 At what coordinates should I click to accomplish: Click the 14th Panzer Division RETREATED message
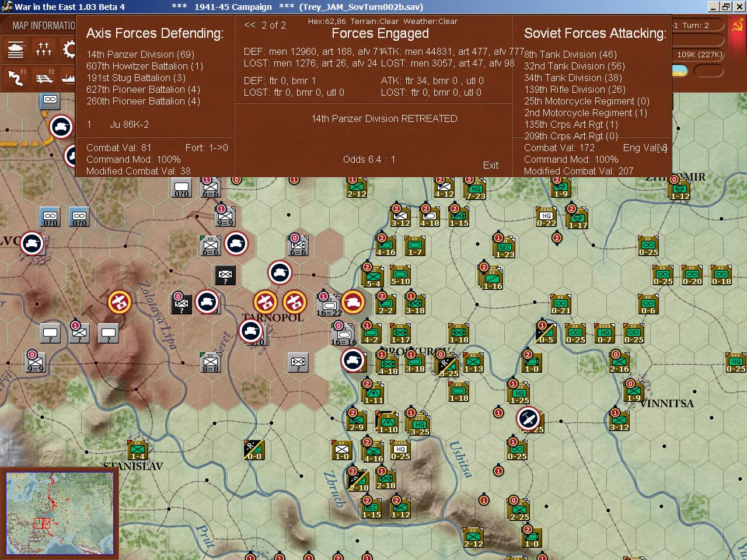pyautogui.click(x=384, y=118)
